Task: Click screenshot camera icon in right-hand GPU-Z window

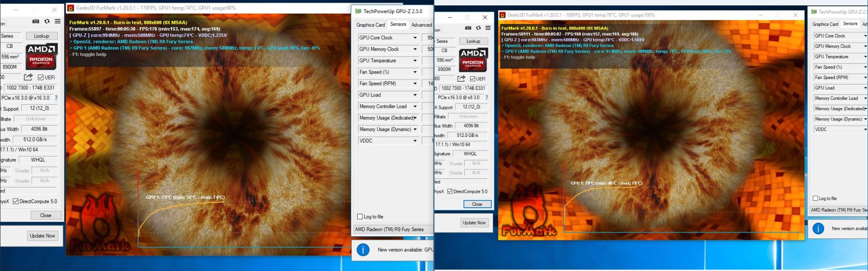Action: (468, 28)
